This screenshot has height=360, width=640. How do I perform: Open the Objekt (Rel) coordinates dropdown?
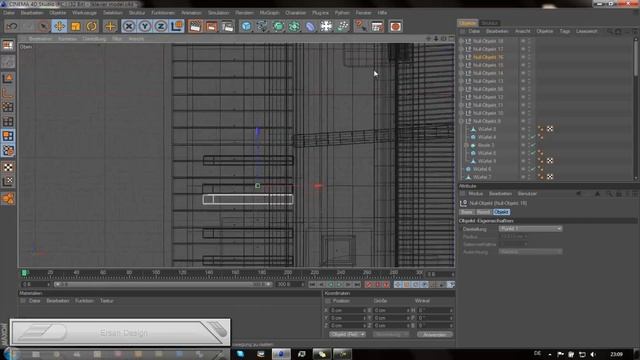click(347, 334)
